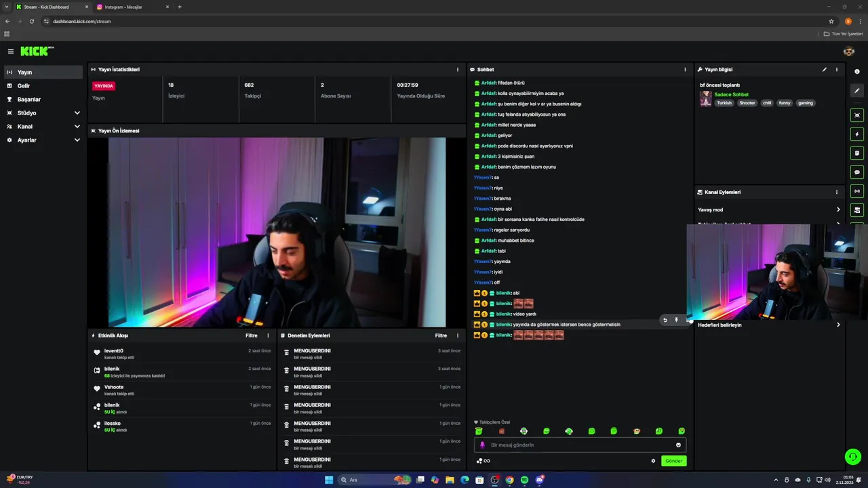Edit stream info with pencil in Yayın bilgisi header
868x488 pixels.
[825, 69]
